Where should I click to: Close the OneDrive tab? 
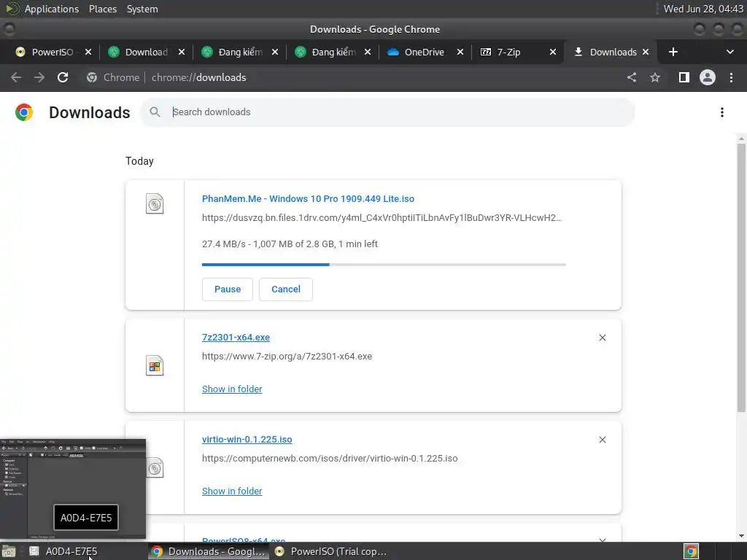(460, 52)
